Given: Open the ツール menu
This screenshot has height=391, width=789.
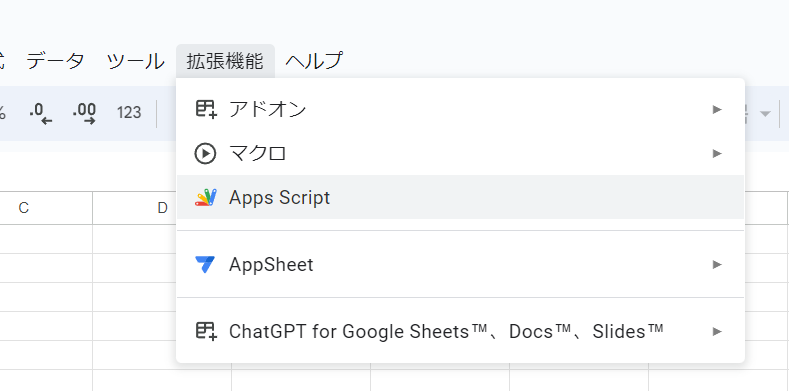Looking at the screenshot, I should [135, 61].
